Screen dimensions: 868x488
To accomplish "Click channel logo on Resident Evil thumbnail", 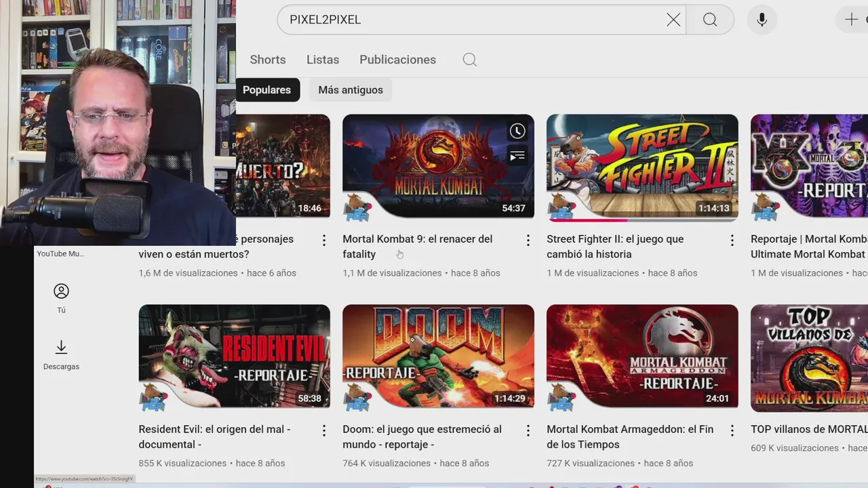I will [x=153, y=397].
